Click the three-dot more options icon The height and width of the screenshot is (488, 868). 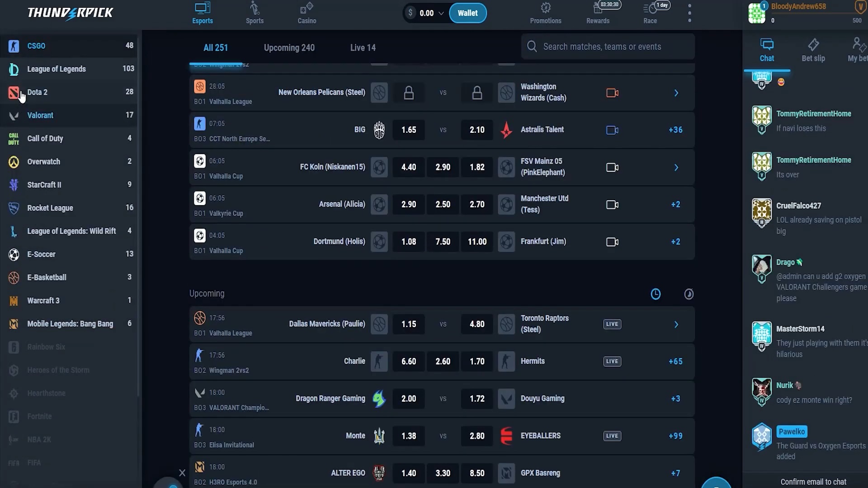tap(689, 13)
